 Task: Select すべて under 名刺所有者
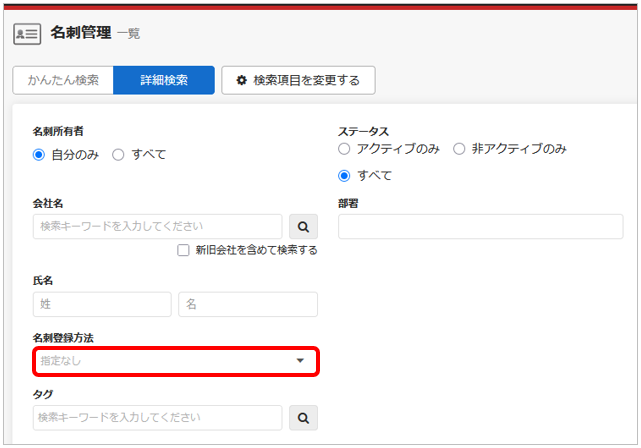118,154
